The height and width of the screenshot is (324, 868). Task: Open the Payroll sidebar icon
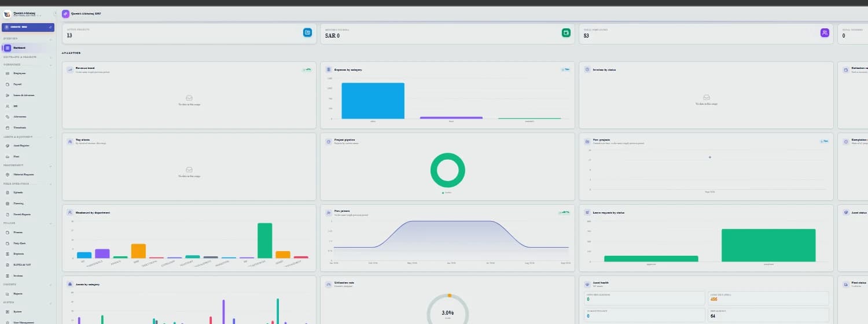[8, 84]
